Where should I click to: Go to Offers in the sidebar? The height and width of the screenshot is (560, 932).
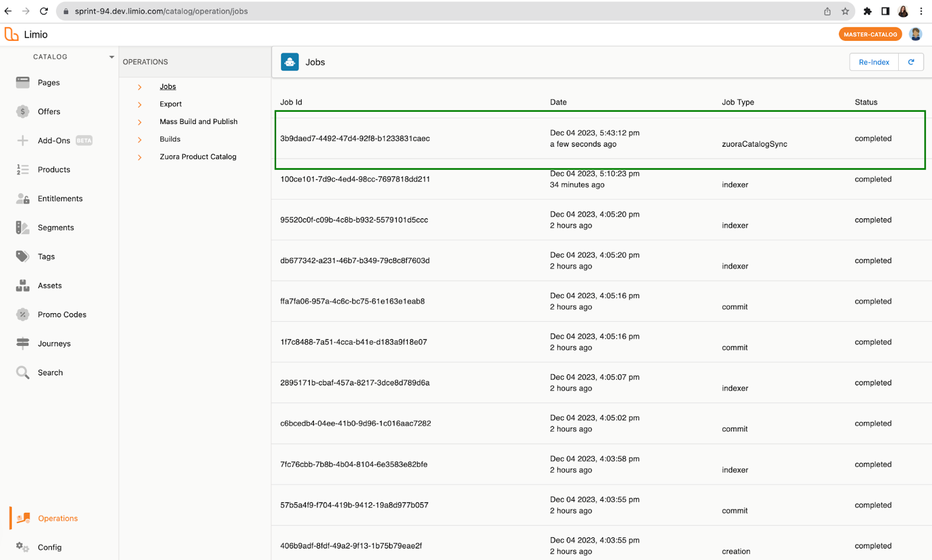[49, 112]
